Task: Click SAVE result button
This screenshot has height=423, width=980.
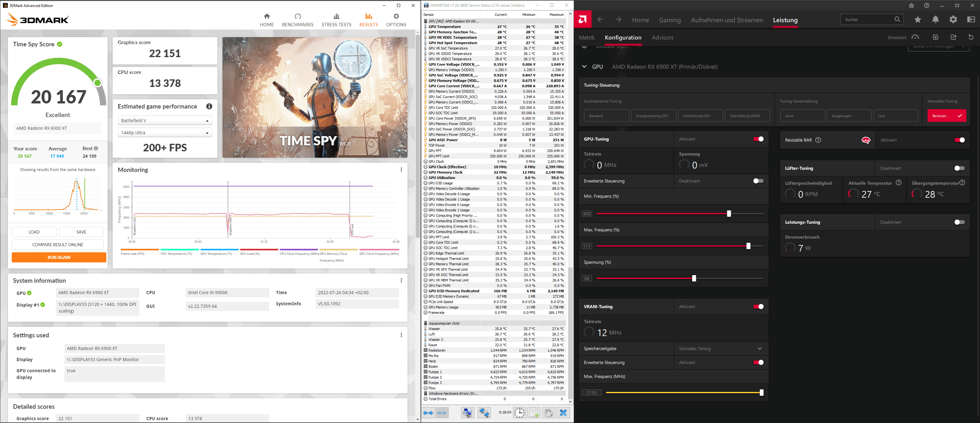Action: [82, 232]
